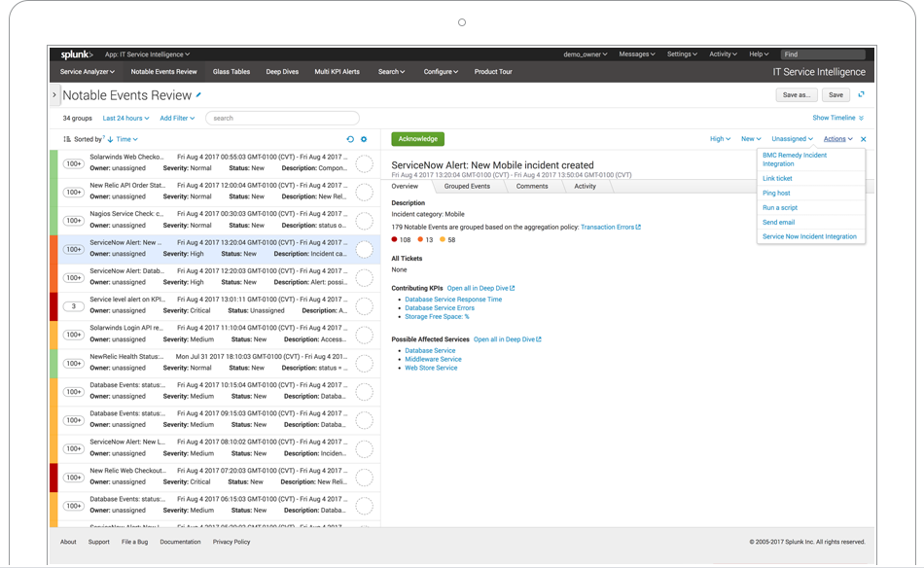This screenshot has width=924, height=568.
Task: Expand the left sidebar arrow
Action: 54,95
